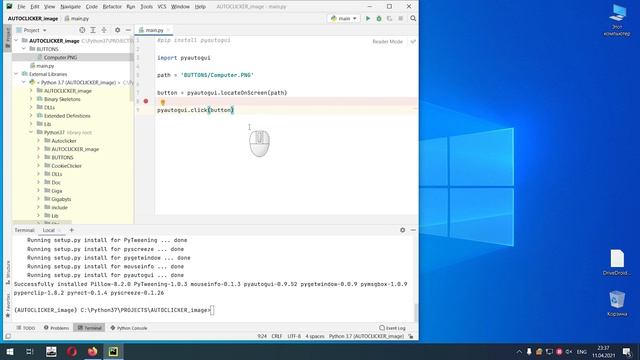Select the main.py editor tab
The height and width of the screenshot is (360, 640).
coord(154,30)
